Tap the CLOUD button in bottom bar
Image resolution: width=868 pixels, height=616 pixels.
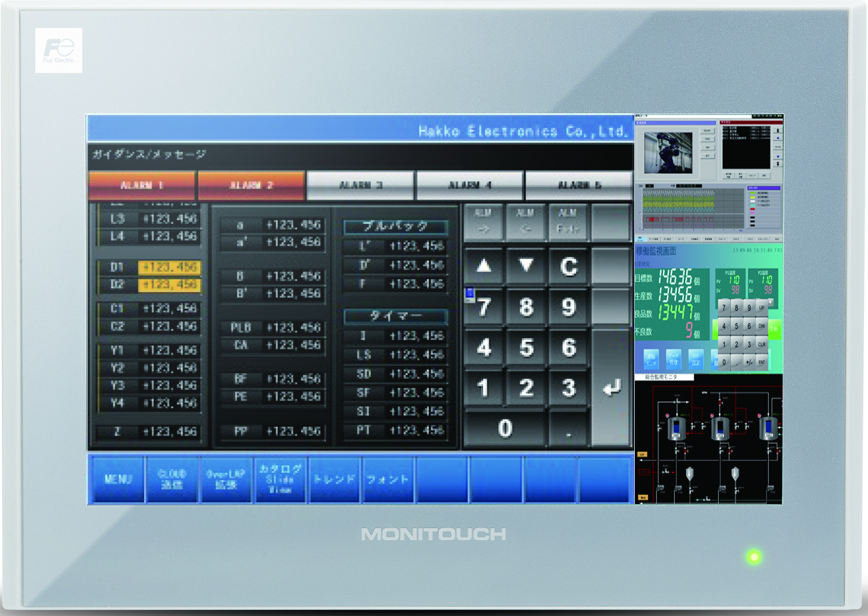pyautogui.click(x=172, y=479)
